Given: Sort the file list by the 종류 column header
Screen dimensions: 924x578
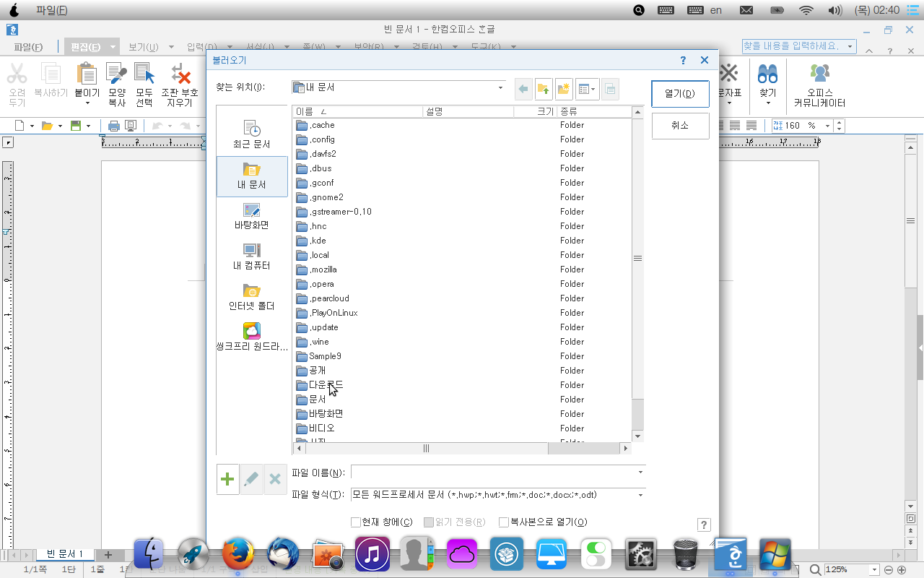Looking at the screenshot, I should (x=593, y=112).
